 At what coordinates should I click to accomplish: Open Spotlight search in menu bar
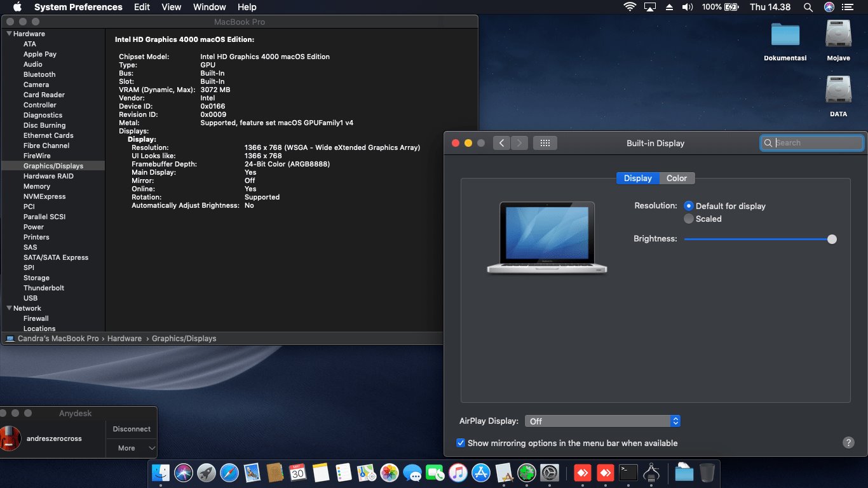808,7
